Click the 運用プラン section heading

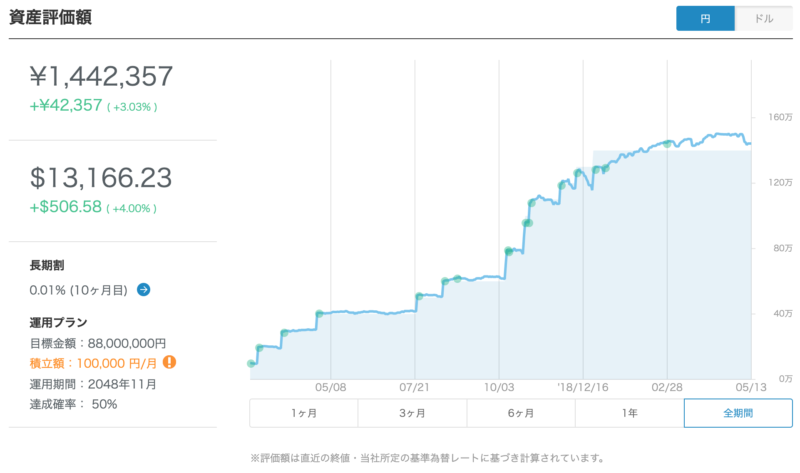click(58, 322)
